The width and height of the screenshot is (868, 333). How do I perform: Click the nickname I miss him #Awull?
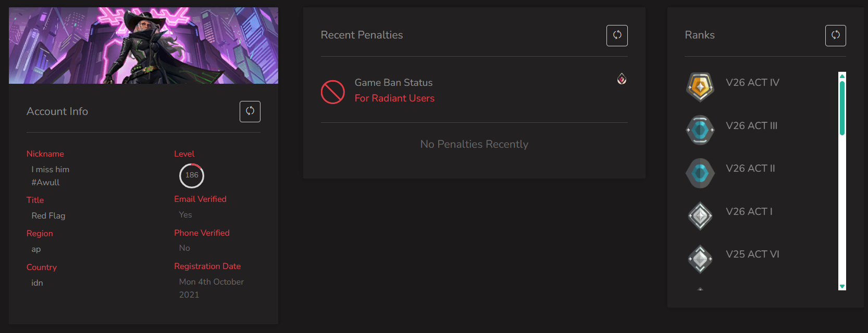(51, 176)
